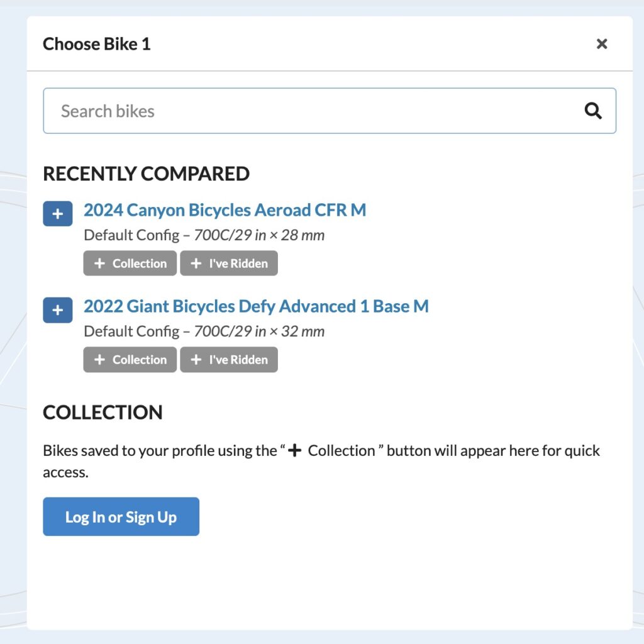Focus the Search bikes input field
Viewport: 644px width, 644px height.
tap(330, 111)
